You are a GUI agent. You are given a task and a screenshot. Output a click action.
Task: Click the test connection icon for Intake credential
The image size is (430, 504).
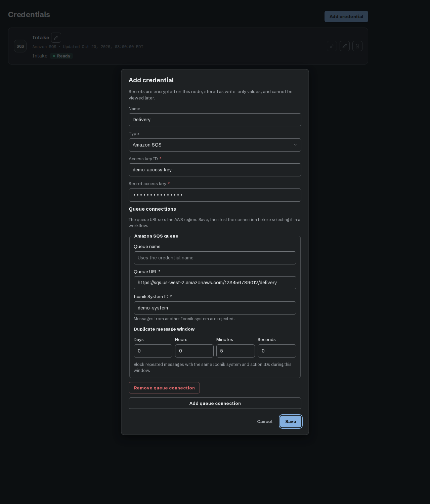332,46
